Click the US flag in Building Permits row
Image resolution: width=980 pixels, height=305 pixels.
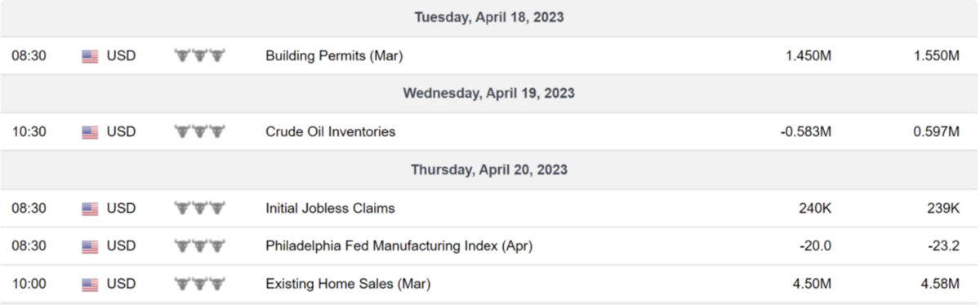click(90, 56)
